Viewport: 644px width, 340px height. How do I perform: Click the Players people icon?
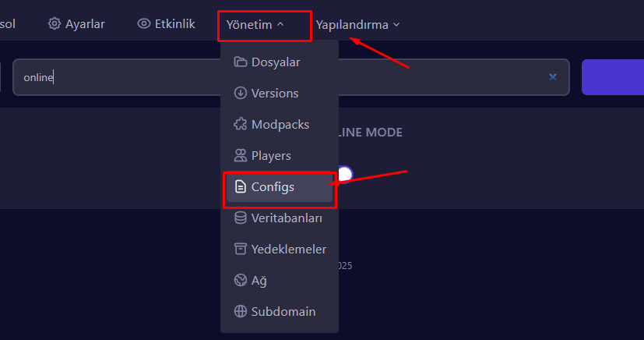click(240, 156)
